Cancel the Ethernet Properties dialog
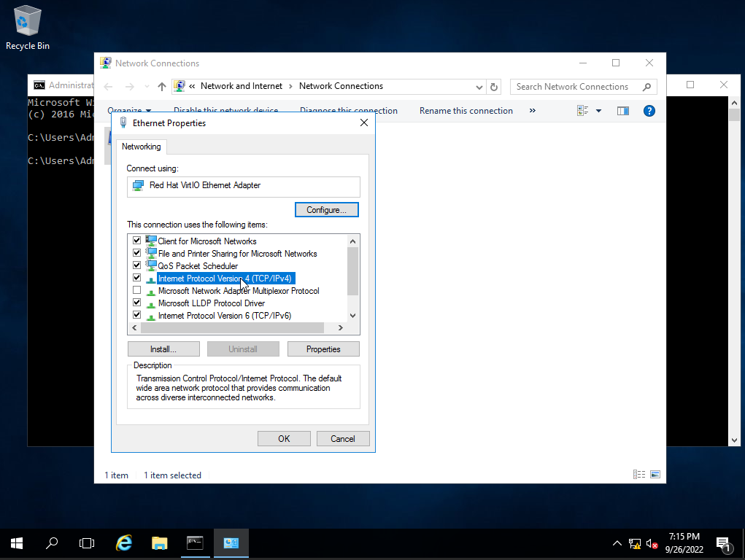 tap(343, 439)
